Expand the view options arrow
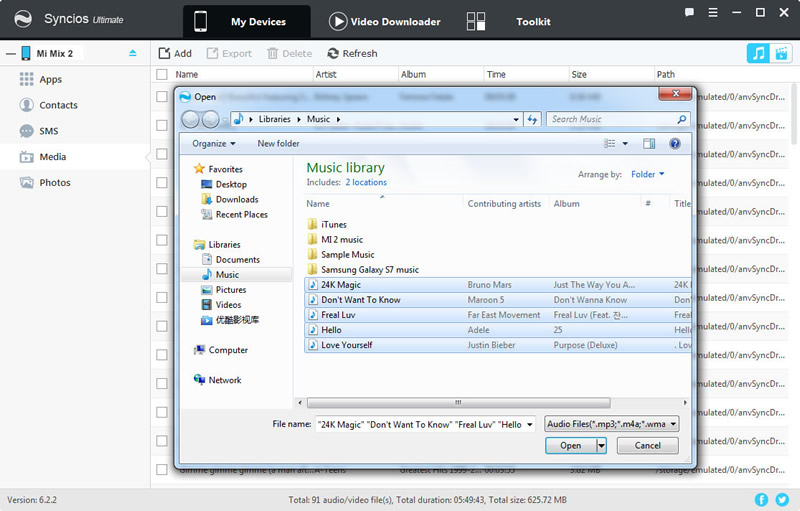Image resolution: width=800 pixels, height=511 pixels. 625,144
